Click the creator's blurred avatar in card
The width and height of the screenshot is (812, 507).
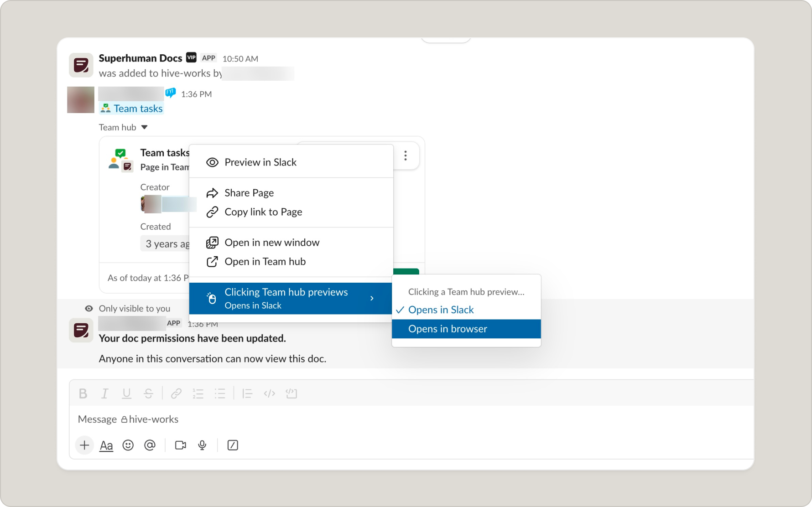151,204
